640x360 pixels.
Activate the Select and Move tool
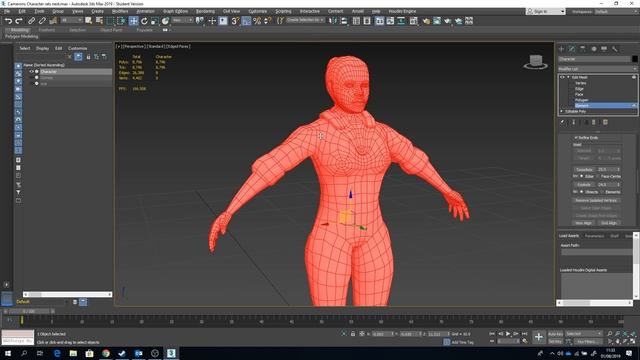(133, 21)
